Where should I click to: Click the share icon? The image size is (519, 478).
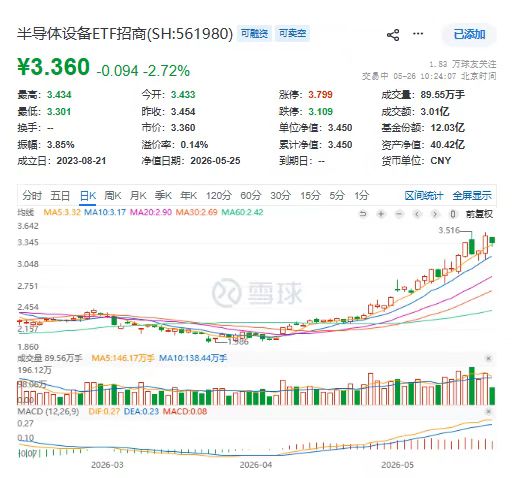point(393,34)
